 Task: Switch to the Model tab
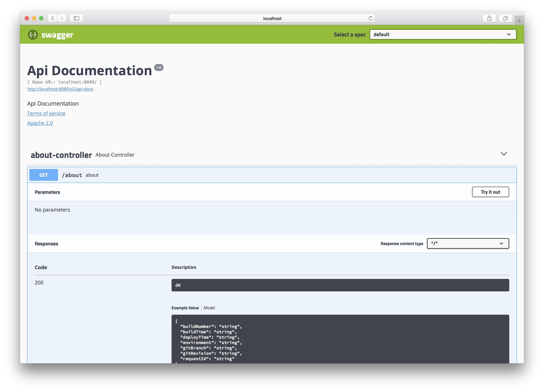tap(209, 308)
